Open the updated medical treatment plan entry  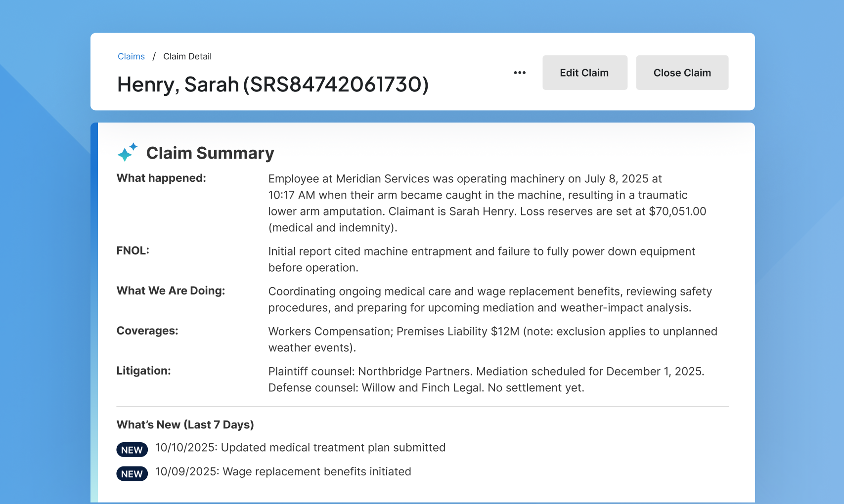click(x=300, y=448)
